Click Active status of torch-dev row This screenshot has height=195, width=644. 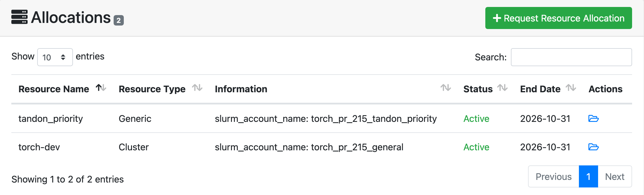tap(476, 147)
